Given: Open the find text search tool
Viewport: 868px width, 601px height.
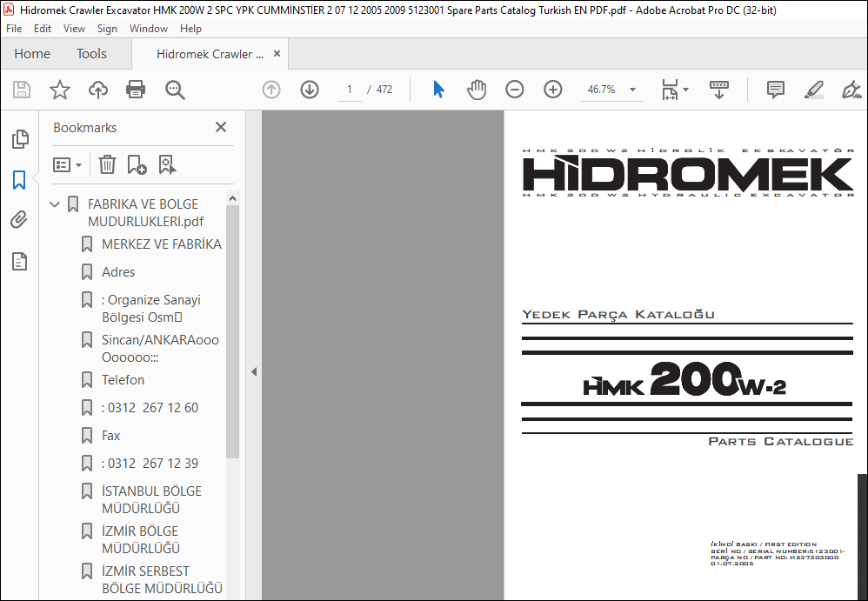Looking at the screenshot, I should point(175,90).
